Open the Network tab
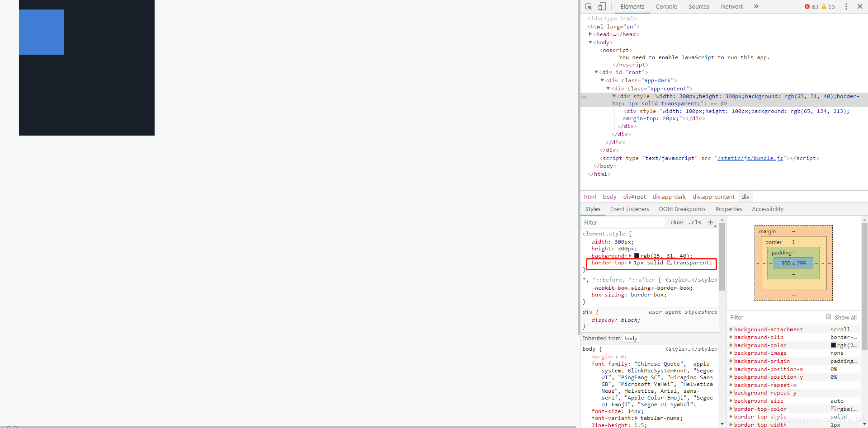The width and height of the screenshot is (868, 428). pos(732,7)
